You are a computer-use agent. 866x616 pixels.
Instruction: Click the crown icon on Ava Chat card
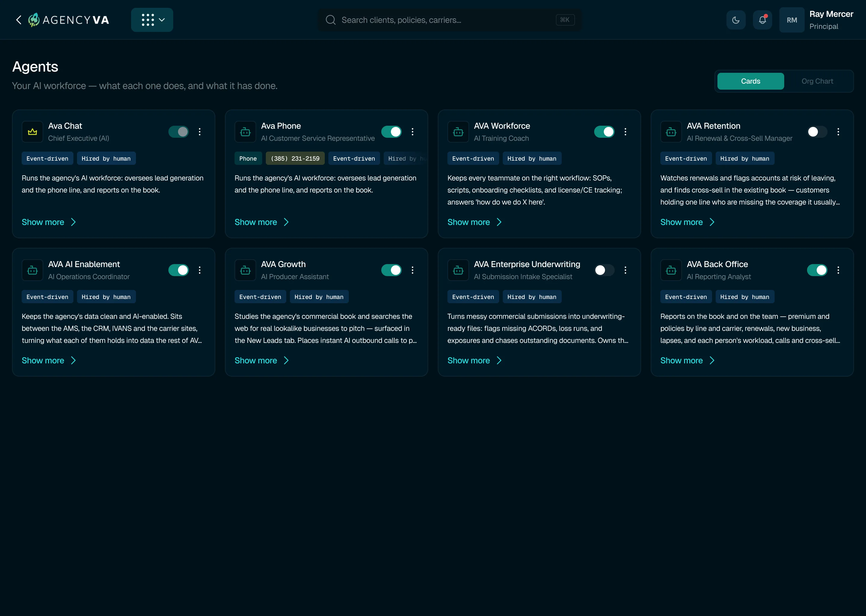click(32, 132)
